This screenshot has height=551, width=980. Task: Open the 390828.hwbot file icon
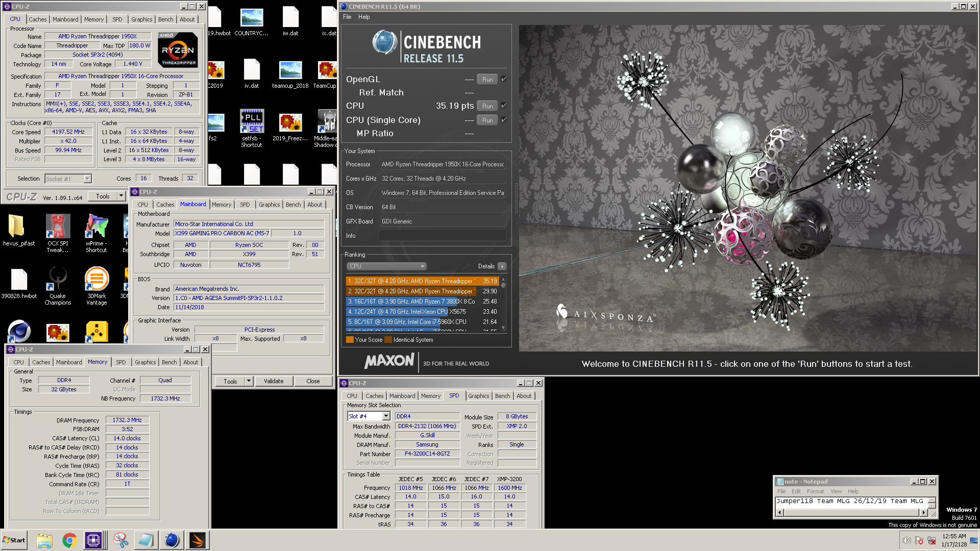19,284
